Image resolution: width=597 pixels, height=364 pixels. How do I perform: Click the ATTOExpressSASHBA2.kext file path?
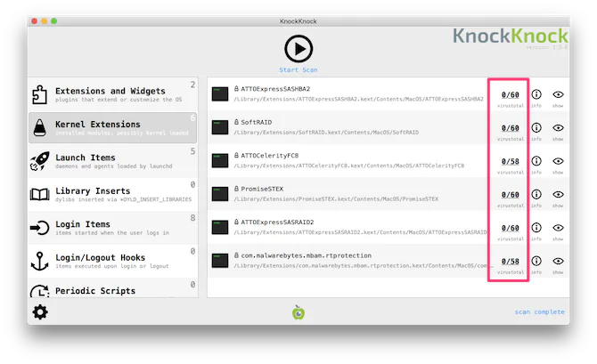359,100
